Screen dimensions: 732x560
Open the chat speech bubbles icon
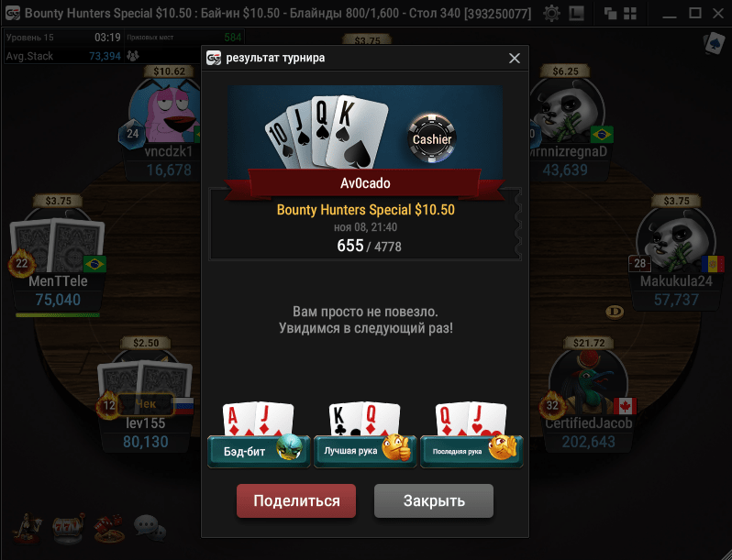(x=150, y=528)
